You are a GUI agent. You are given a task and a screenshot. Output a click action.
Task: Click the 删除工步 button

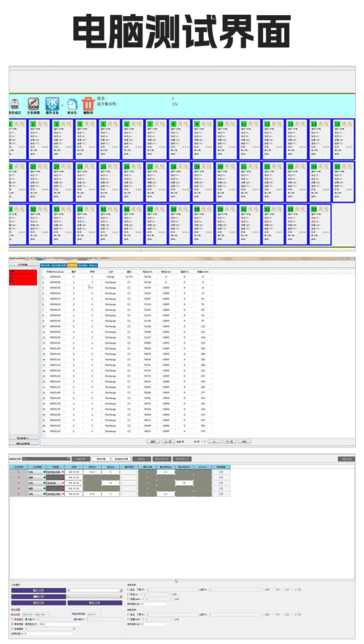point(38,597)
